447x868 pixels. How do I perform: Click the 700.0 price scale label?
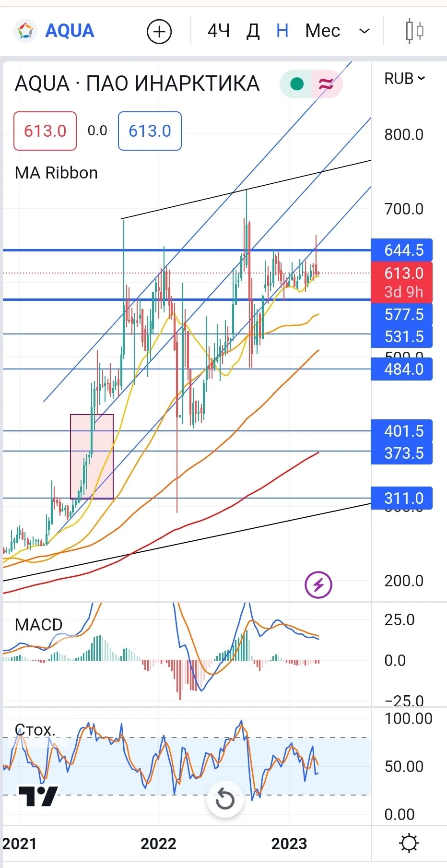tap(404, 209)
